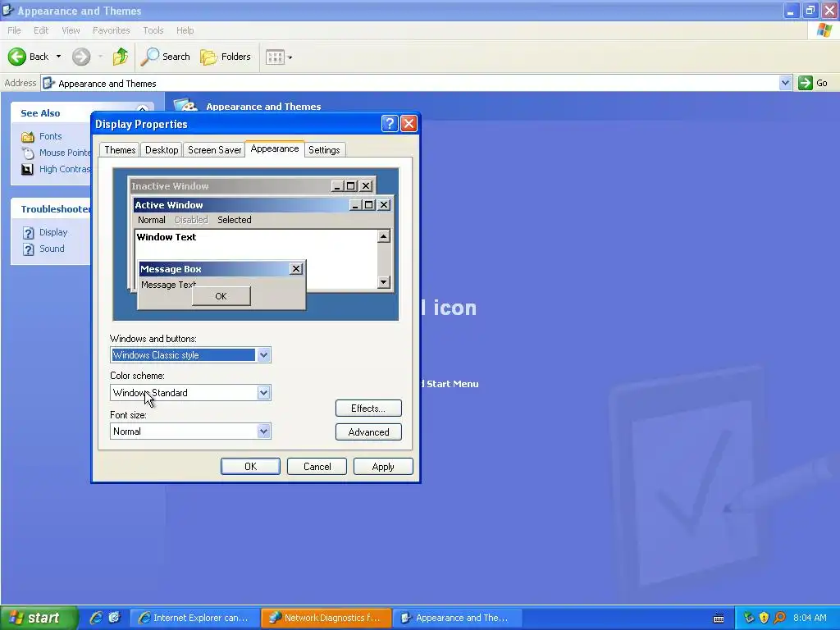Screen dimensions: 840x630
Task: Open the Sound troubleshooter link
Action: click(x=52, y=249)
